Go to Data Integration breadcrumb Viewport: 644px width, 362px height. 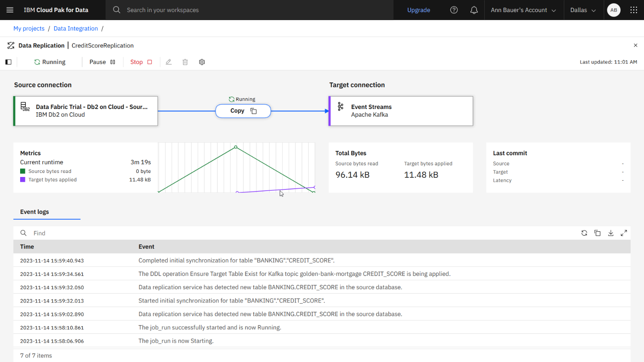tap(76, 29)
